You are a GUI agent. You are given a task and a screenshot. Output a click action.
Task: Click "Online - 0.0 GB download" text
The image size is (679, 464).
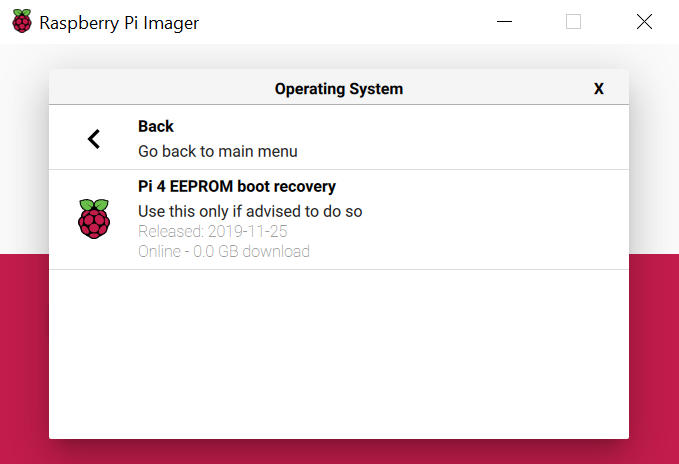(x=224, y=251)
